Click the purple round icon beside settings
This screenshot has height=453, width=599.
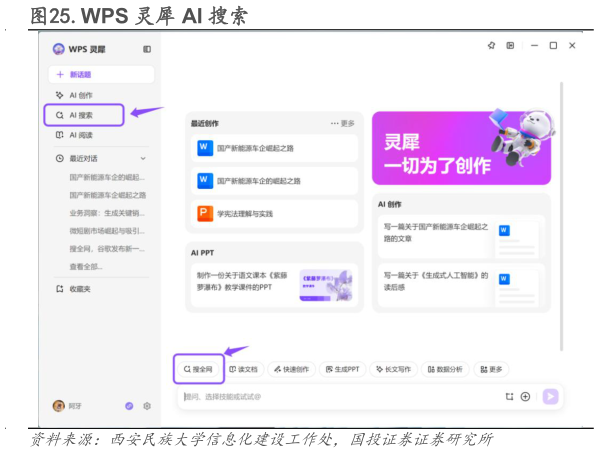pyautogui.click(x=129, y=406)
